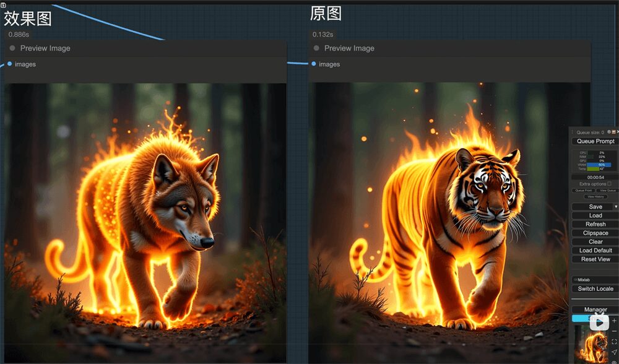Click the Refresh button
Image resolution: width=619 pixels, height=364 pixels.
[595, 224]
